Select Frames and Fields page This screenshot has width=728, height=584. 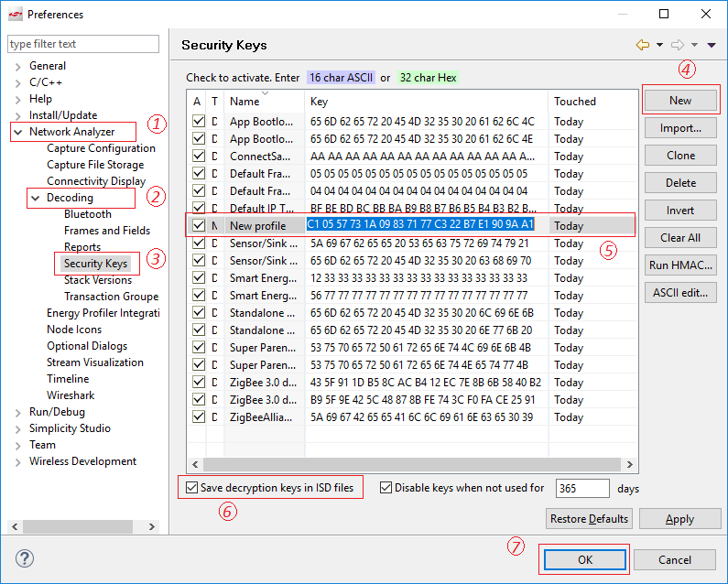coord(107,231)
